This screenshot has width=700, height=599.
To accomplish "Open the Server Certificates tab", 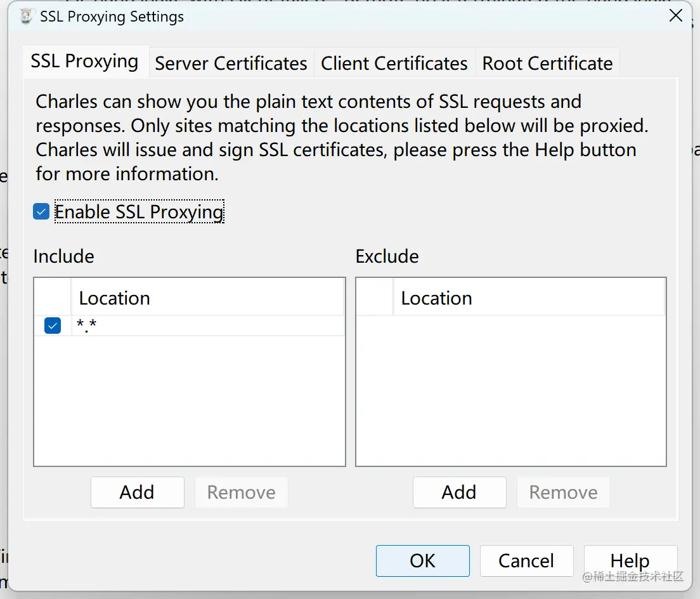I will [231, 63].
